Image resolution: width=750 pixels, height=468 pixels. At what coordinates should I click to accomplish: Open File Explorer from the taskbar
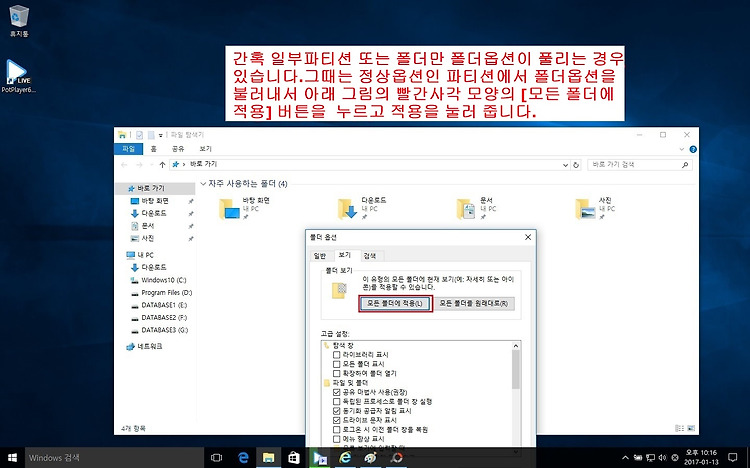(x=268, y=458)
